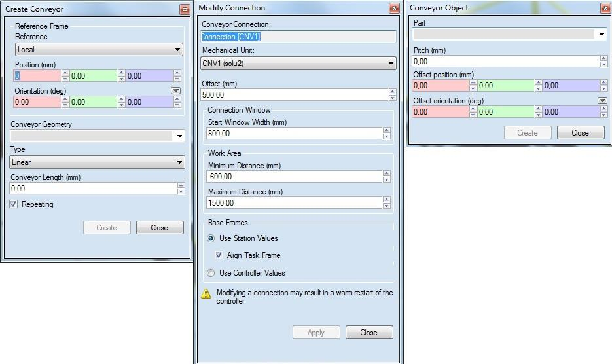Click the Offset 500,00 spinner arrows
Screen dimensions: 612x364
(393, 94)
